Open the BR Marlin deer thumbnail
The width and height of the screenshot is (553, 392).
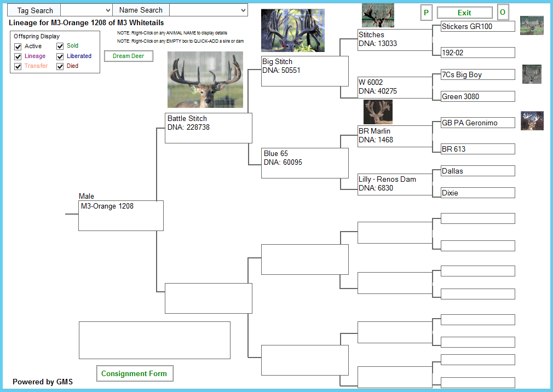coord(378,112)
